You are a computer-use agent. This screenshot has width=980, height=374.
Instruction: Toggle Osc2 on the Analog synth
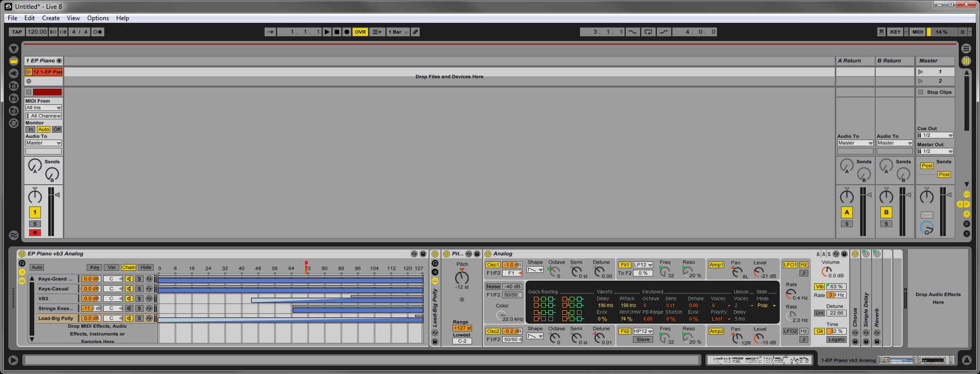coord(493,331)
